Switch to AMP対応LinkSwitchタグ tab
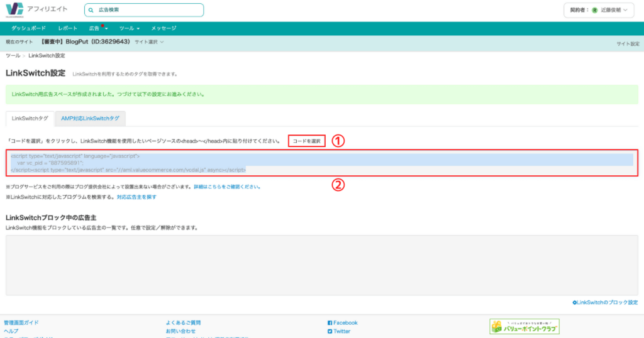The image size is (644, 338). (90, 118)
